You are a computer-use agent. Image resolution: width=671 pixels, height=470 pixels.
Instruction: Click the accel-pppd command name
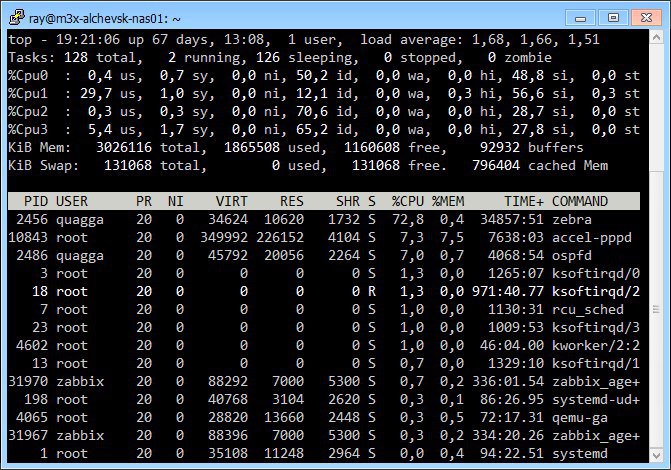592,237
